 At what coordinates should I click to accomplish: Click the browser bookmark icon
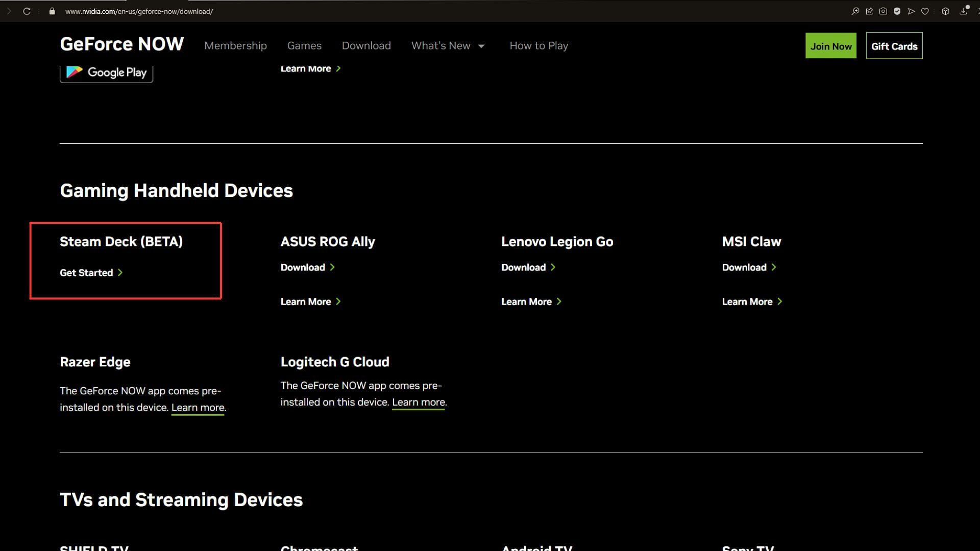point(925,11)
